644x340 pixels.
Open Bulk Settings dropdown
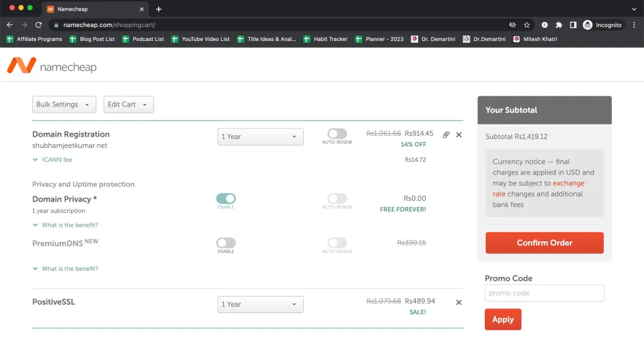tap(64, 105)
